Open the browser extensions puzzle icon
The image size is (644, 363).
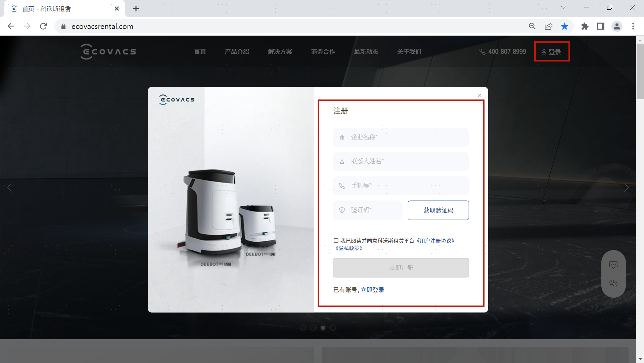pos(585,26)
